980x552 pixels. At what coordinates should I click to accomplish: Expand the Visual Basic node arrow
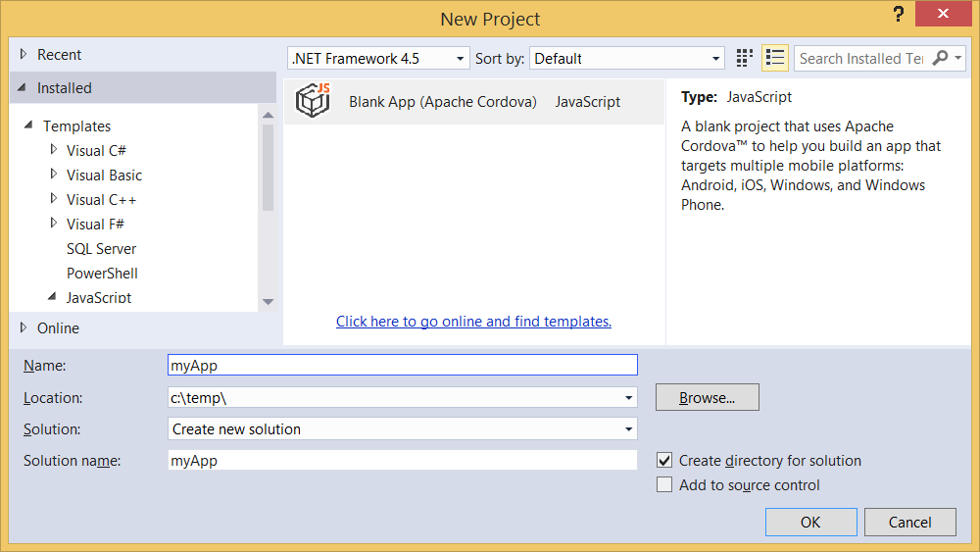click(54, 174)
